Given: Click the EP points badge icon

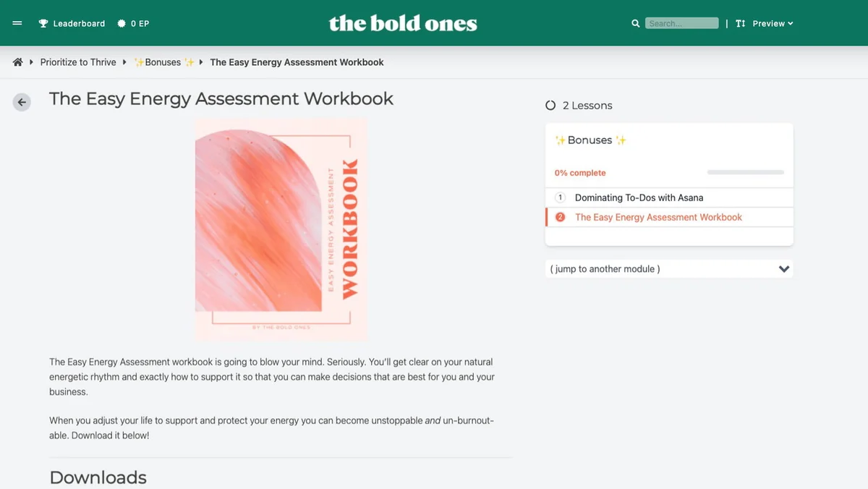Looking at the screenshot, I should point(121,23).
